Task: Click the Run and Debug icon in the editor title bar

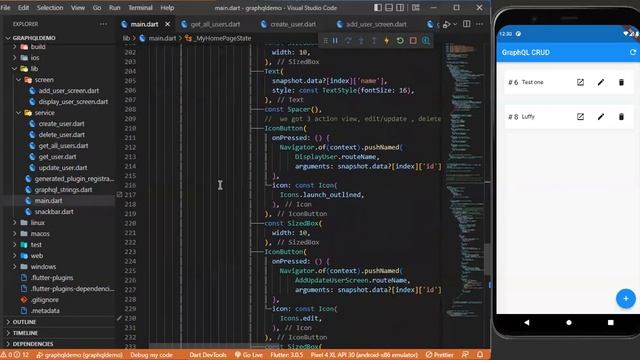Action: (447, 24)
